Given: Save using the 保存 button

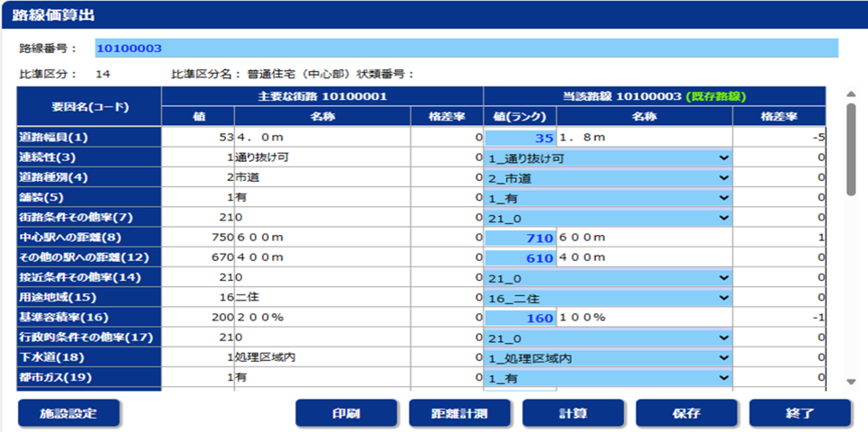Looking at the screenshot, I should [686, 413].
